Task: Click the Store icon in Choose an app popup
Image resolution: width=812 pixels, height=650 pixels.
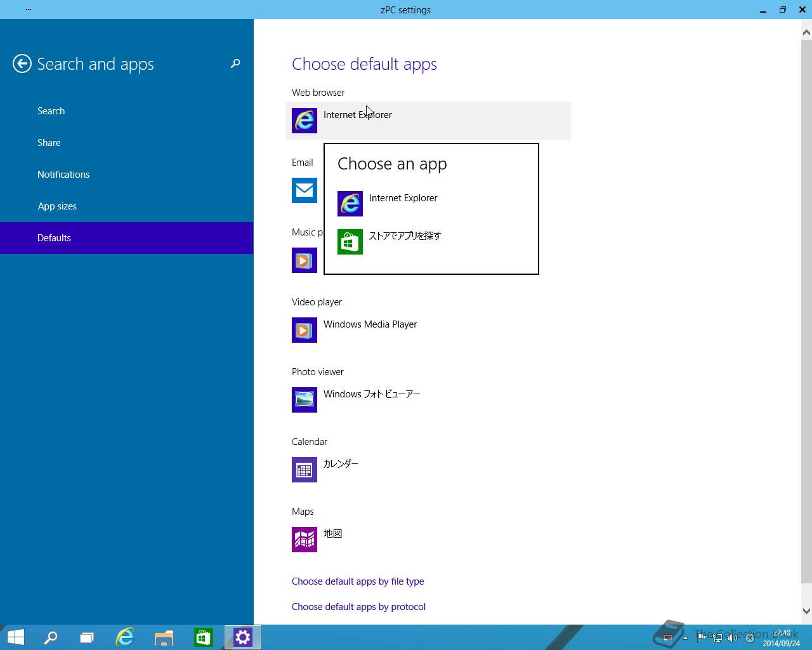Action: 350,242
